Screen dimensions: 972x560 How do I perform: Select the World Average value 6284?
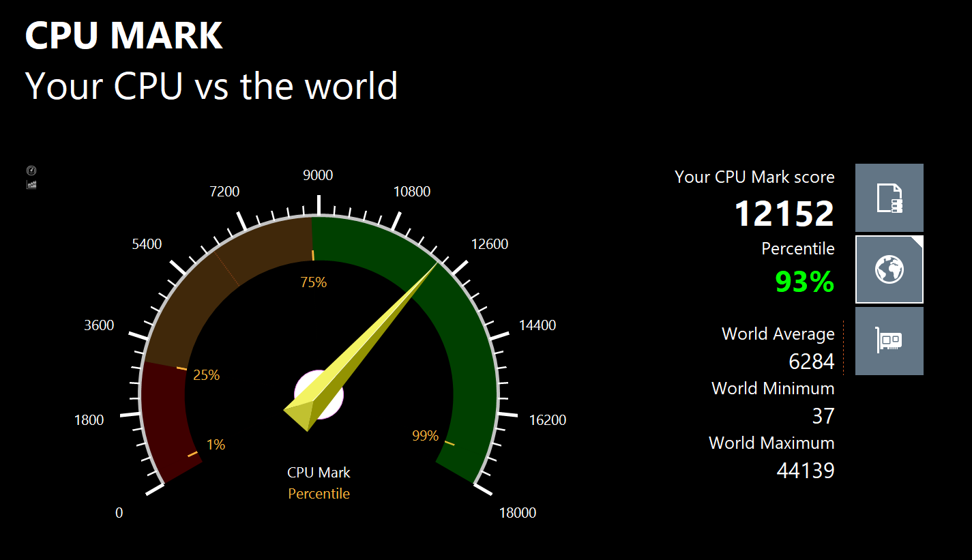coord(811,362)
